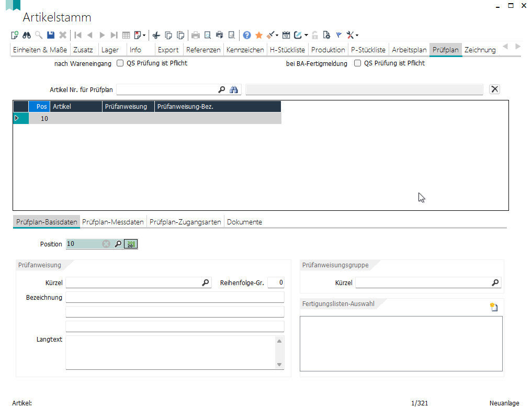This screenshot has height=407, width=532.
Task: Click the magnifier toolbar icon
Action: (x=39, y=35)
